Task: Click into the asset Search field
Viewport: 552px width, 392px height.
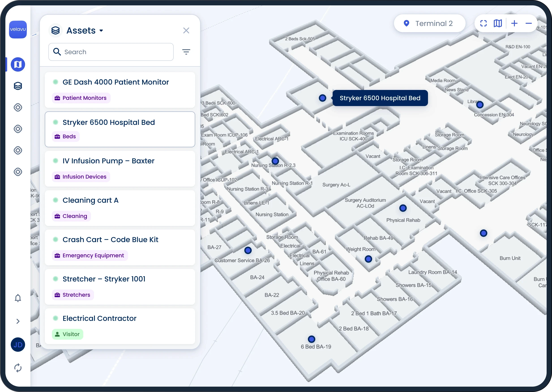Action: click(111, 52)
